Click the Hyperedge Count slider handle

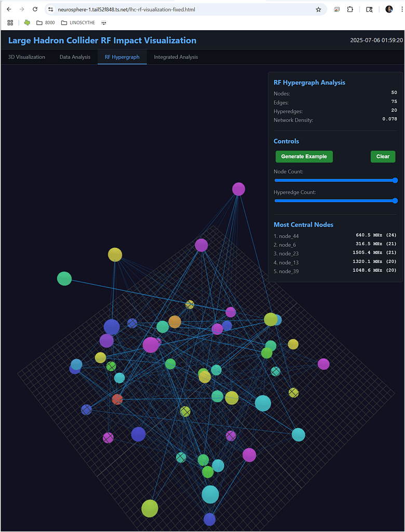click(395, 201)
